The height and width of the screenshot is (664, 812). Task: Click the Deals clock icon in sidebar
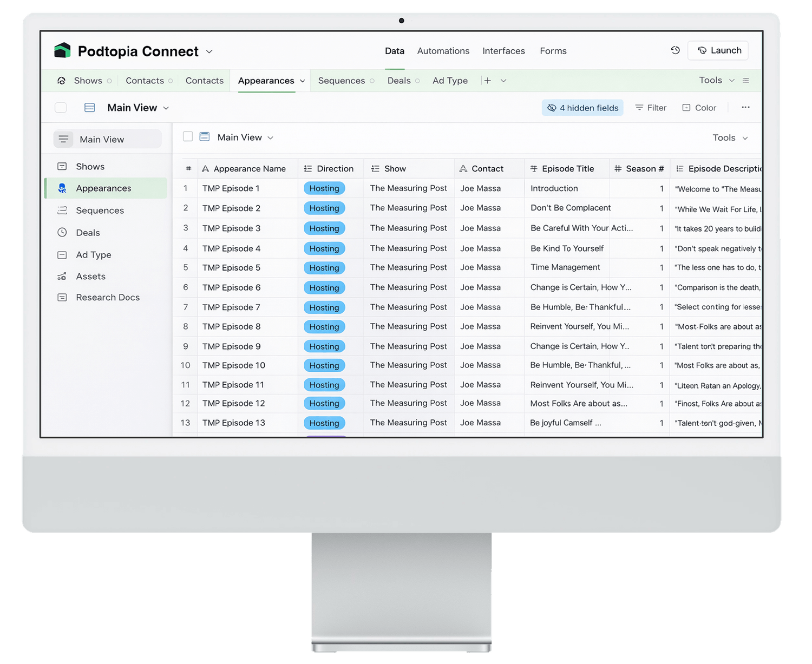pyautogui.click(x=62, y=233)
